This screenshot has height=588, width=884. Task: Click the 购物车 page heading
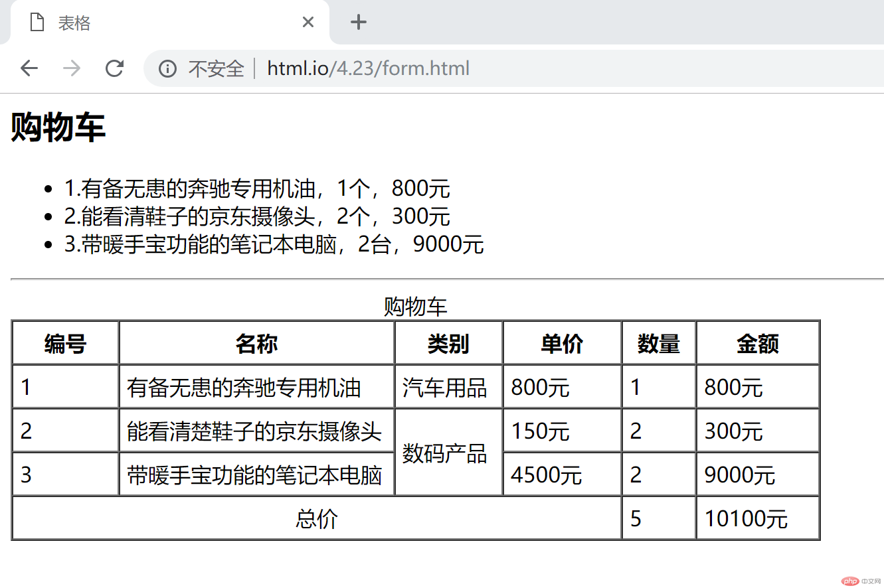click(58, 127)
